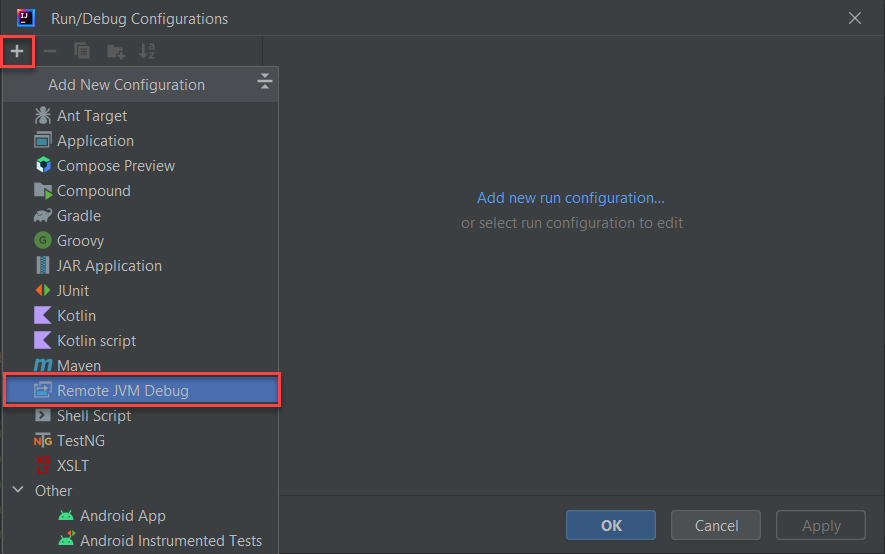
Task: Select the Kotlin script entry
Action: pyautogui.click(x=141, y=341)
